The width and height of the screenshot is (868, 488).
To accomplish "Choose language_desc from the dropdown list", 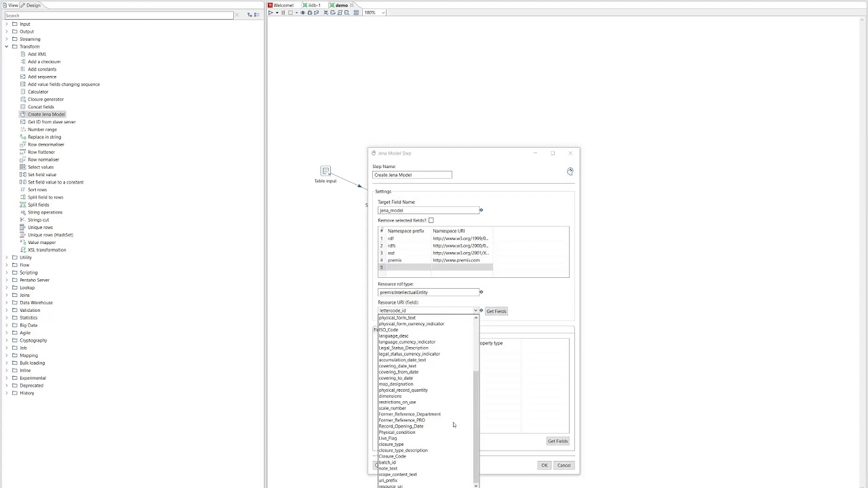I will [393, 335].
